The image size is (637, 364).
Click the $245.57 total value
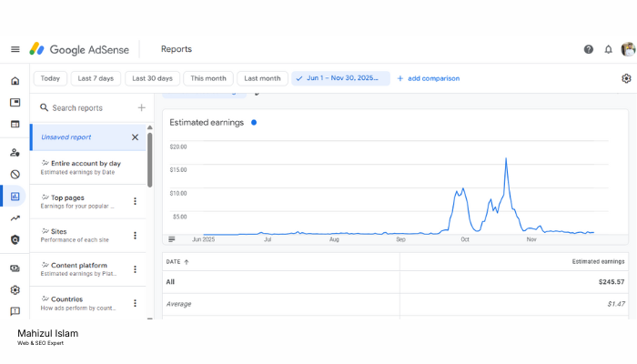pyautogui.click(x=612, y=282)
